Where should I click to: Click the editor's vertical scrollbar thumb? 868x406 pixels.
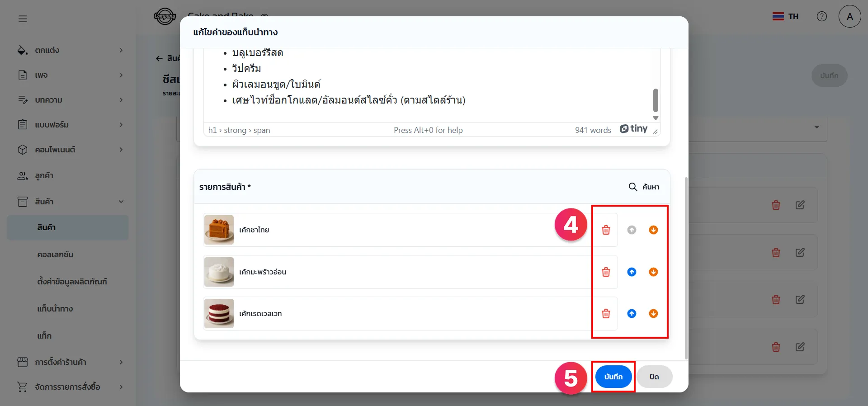[656, 100]
